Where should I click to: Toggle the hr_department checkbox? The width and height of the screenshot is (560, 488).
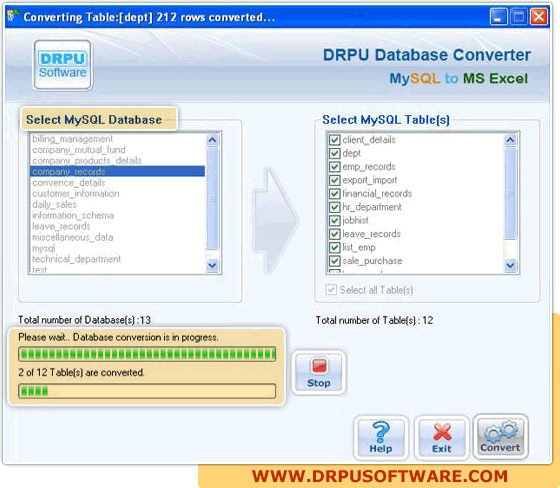pos(334,207)
